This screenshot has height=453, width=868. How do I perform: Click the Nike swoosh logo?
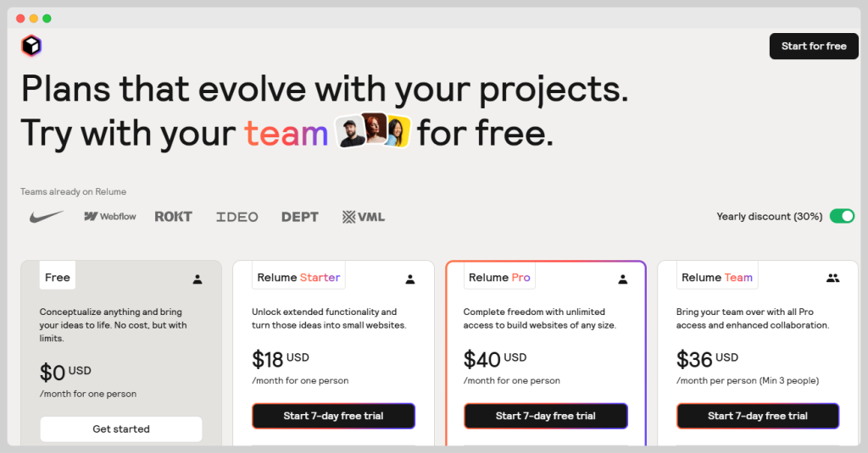click(47, 217)
